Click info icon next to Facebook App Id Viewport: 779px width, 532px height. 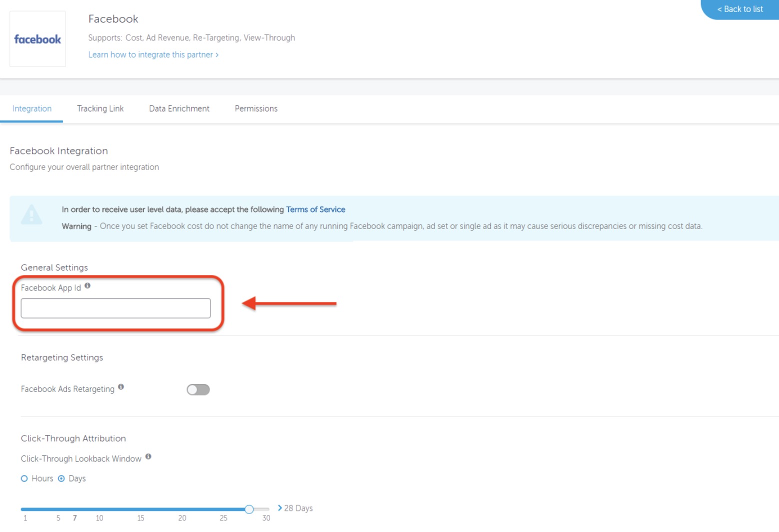[x=87, y=285]
